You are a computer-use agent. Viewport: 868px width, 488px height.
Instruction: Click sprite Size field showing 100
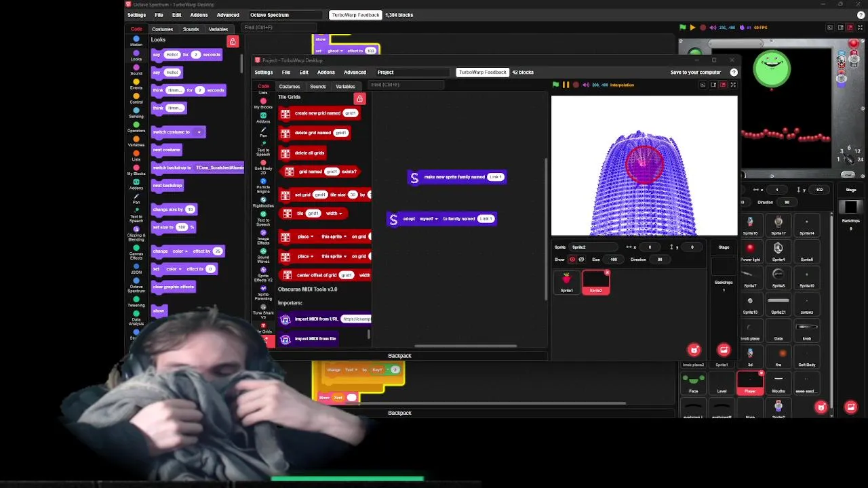click(614, 260)
